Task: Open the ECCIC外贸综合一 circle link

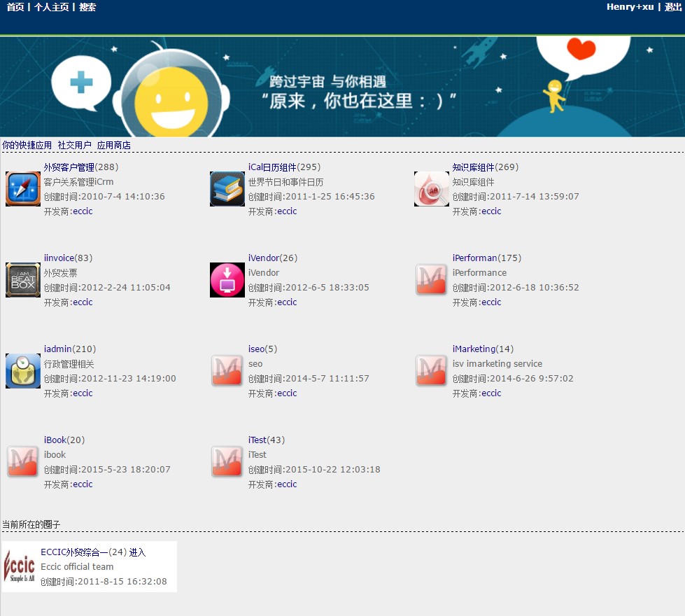Action: (x=74, y=552)
